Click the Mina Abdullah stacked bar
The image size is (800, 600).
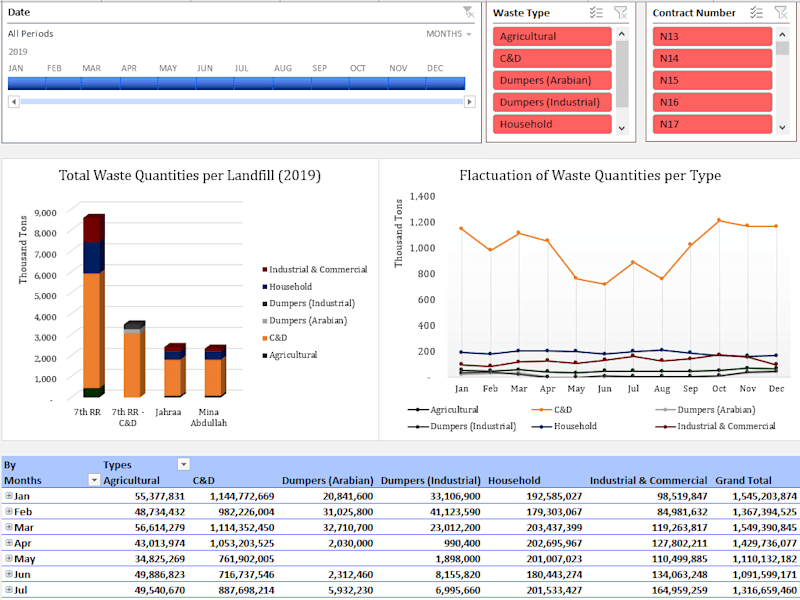(215, 371)
